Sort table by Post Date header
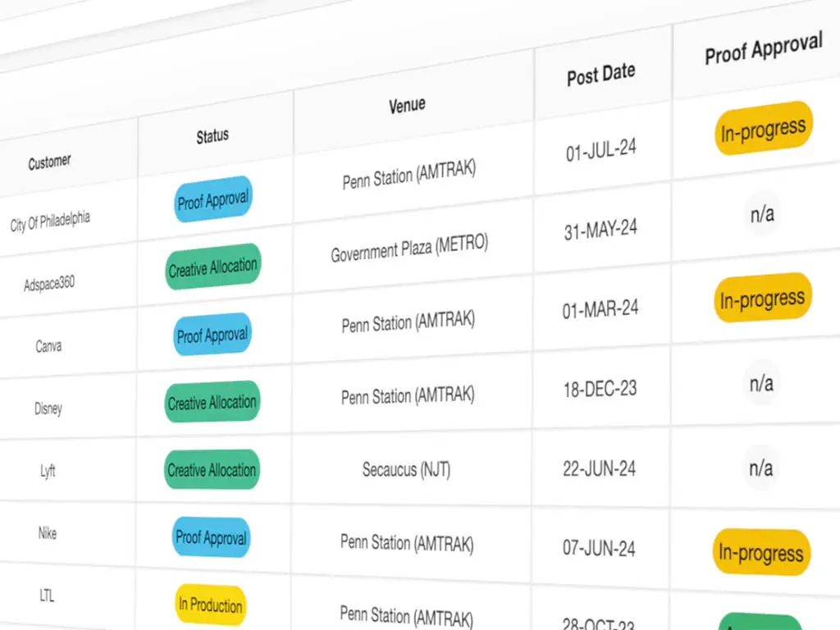Screen dimensions: 840x630 [600, 75]
